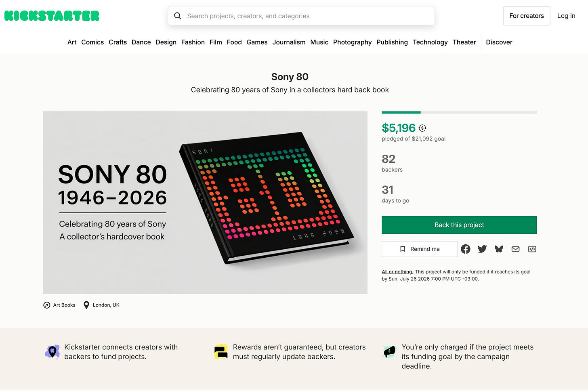
Task: Click the Kickstarter logo
Action: tap(52, 16)
